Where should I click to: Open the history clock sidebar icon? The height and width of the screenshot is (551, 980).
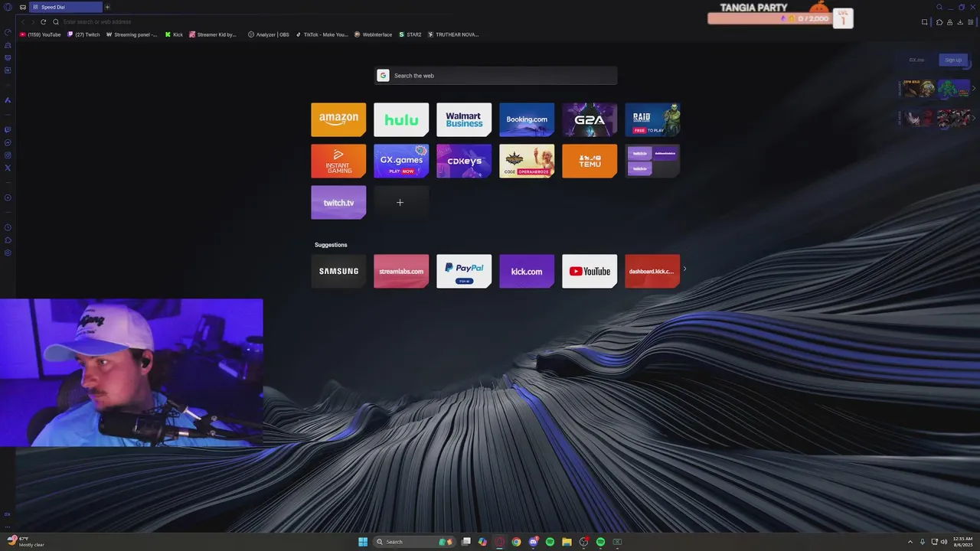pos(8,227)
